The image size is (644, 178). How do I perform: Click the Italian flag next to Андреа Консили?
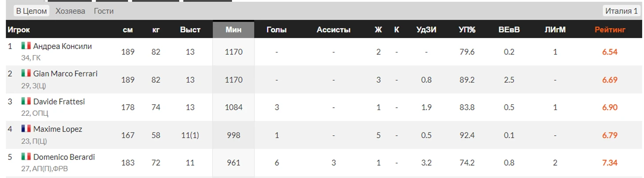[x=26, y=46]
